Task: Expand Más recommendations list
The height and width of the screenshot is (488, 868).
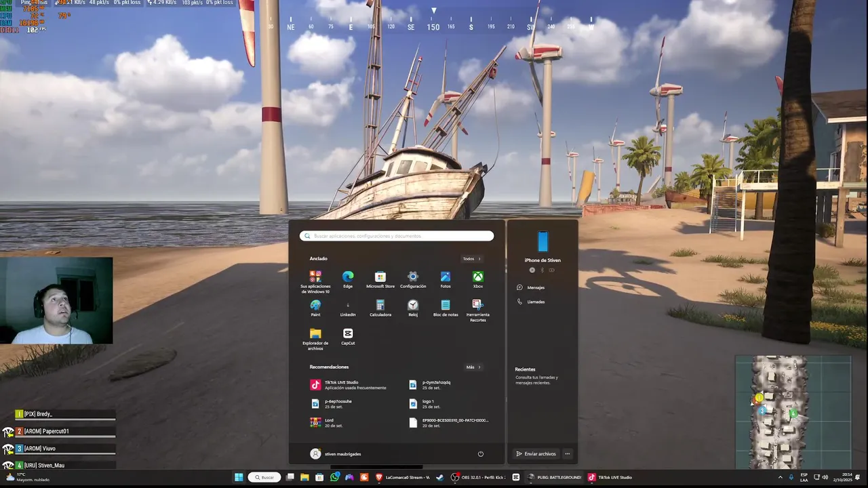Action: [473, 367]
